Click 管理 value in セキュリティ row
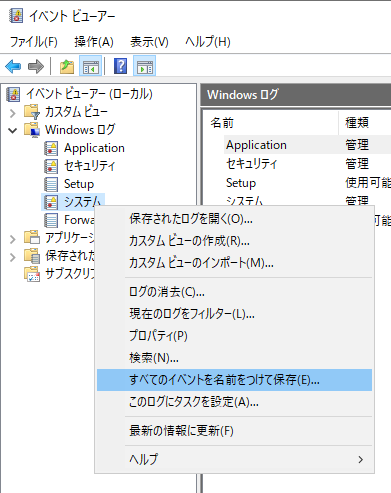Screen dimensions: 391x493 coord(357,164)
